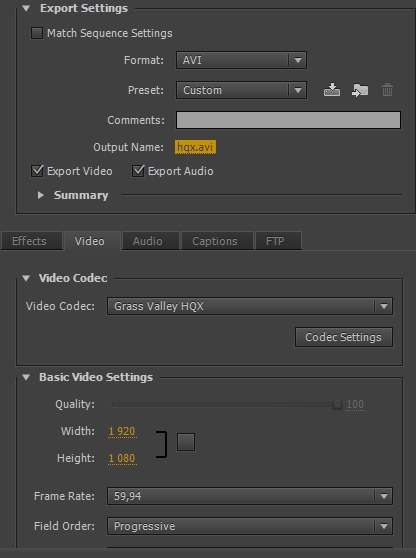Collapse the Basic Video Settings section

pyautogui.click(x=26, y=377)
